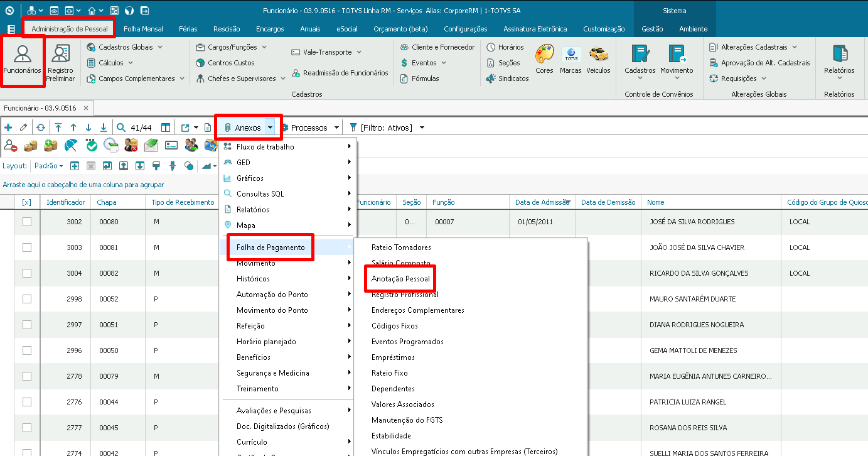Open the Marcas TOTVS icon
The image size is (868, 456).
coord(571,60)
